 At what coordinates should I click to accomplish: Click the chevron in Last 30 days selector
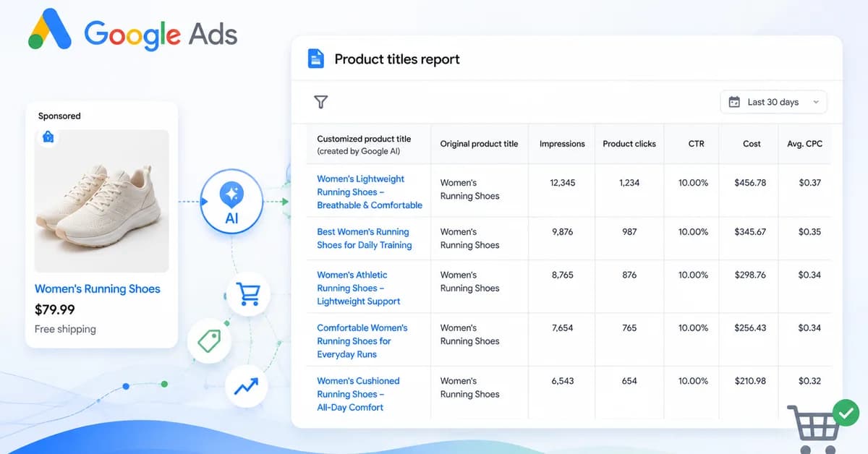point(816,102)
